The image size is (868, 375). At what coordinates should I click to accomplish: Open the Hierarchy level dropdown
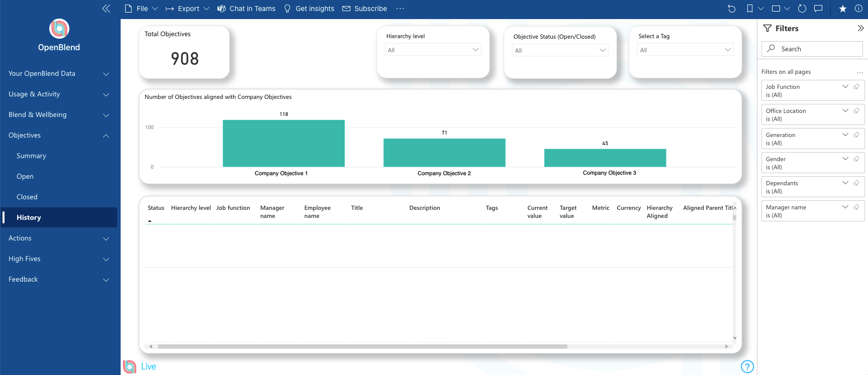[x=433, y=50]
